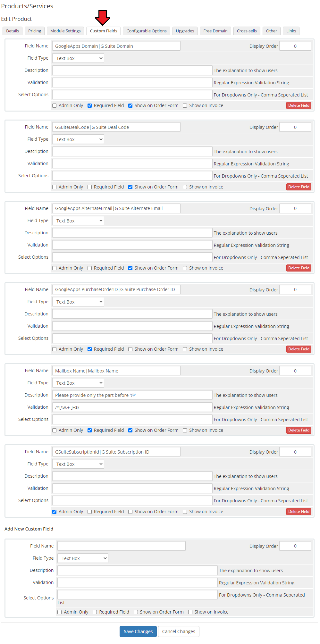This screenshot has height=644, width=320.
Task: Open Field Type dropdown for Mailbox Name
Action: [78, 383]
